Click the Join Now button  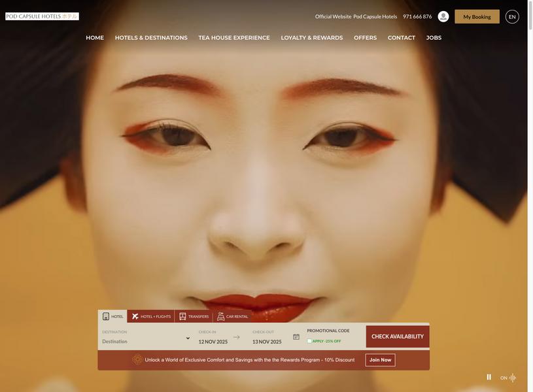tap(380, 360)
